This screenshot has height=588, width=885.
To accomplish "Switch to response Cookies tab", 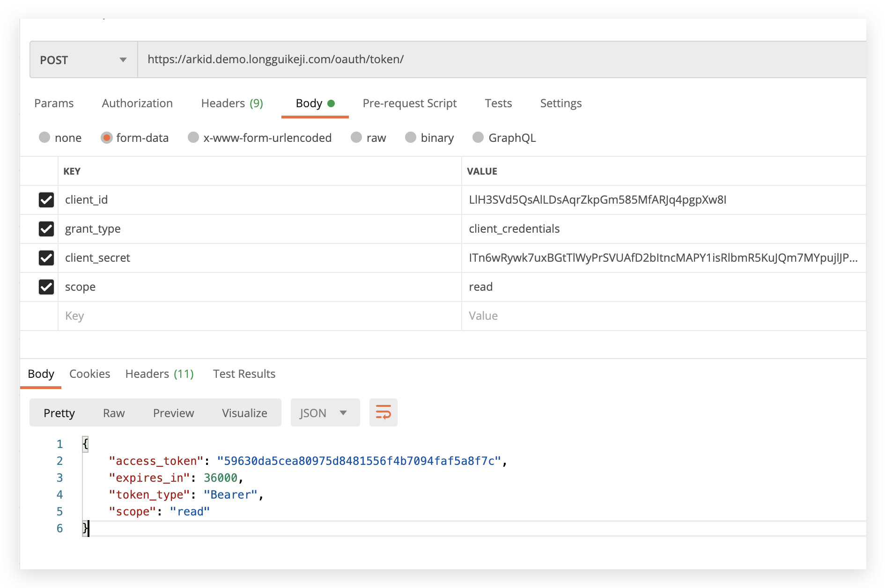I will (89, 374).
